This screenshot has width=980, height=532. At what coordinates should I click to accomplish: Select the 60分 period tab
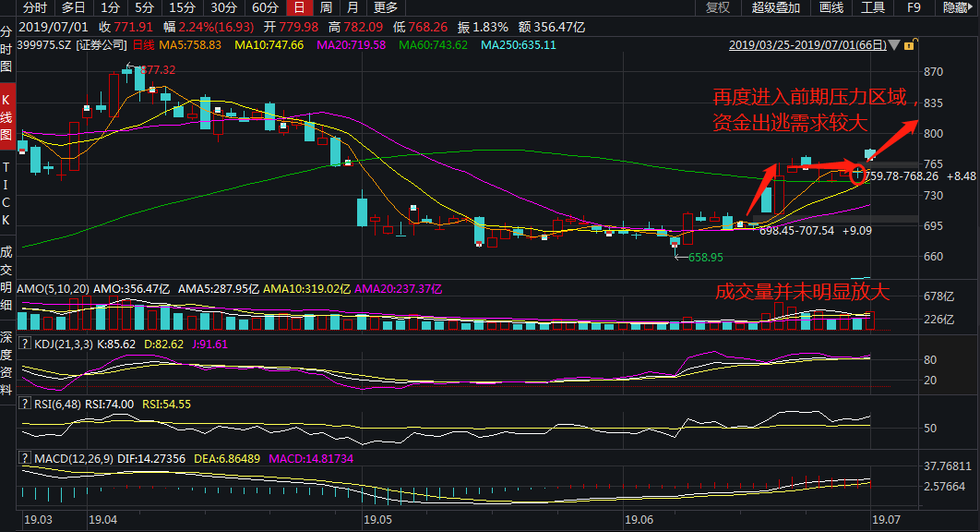coord(265,7)
